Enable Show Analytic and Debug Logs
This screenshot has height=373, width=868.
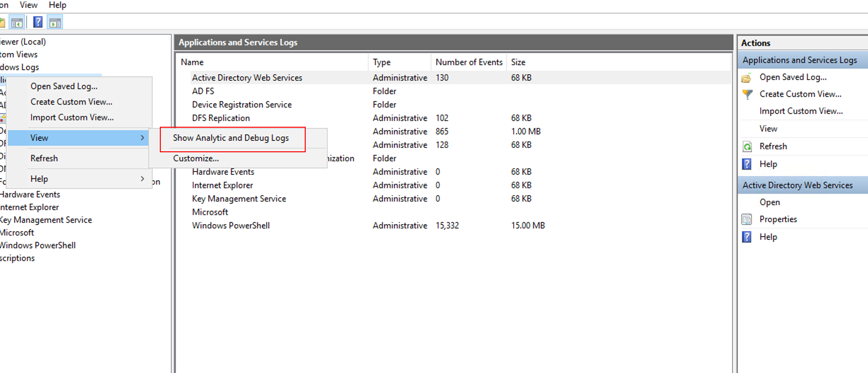[x=231, y=138]
